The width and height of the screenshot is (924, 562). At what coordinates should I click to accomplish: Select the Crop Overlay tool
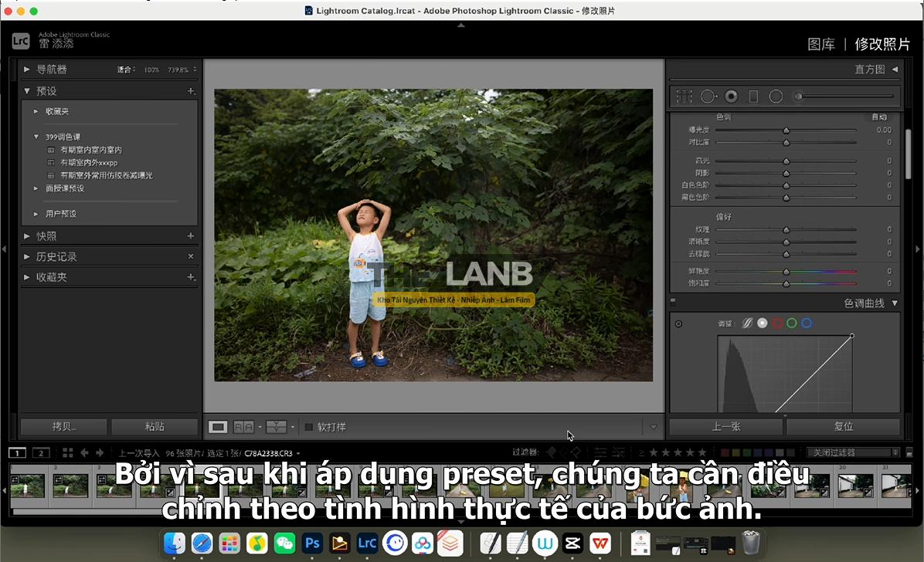point(684,96)
